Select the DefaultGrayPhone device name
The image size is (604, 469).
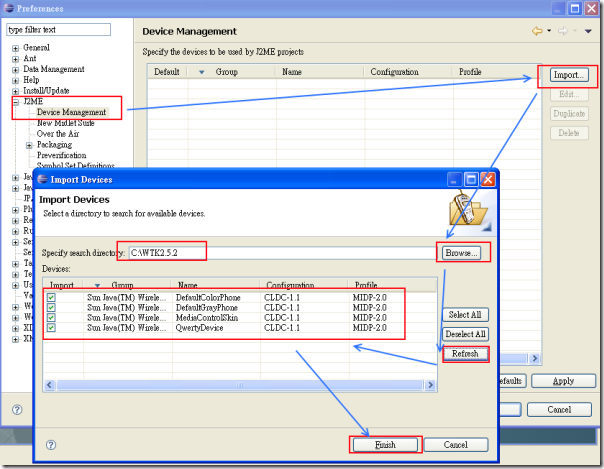point(206,307)
